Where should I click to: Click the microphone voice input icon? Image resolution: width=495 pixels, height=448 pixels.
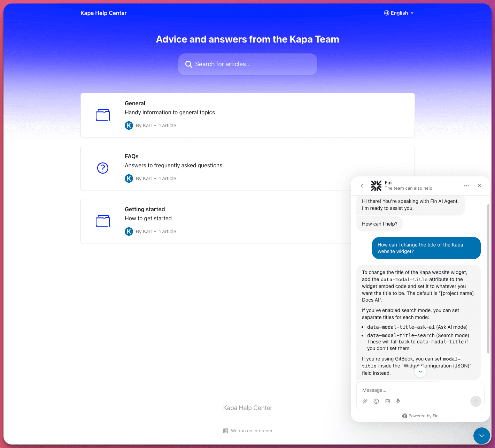click(x=398, y=401)
